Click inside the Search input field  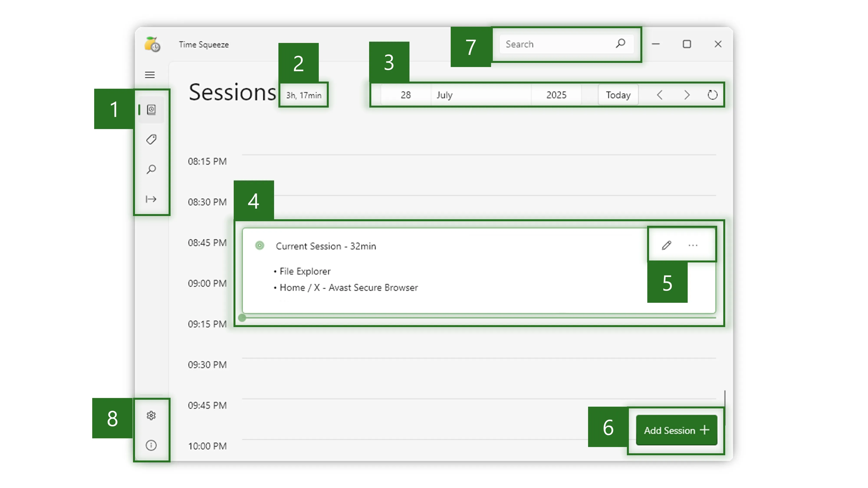coord(546,44)
